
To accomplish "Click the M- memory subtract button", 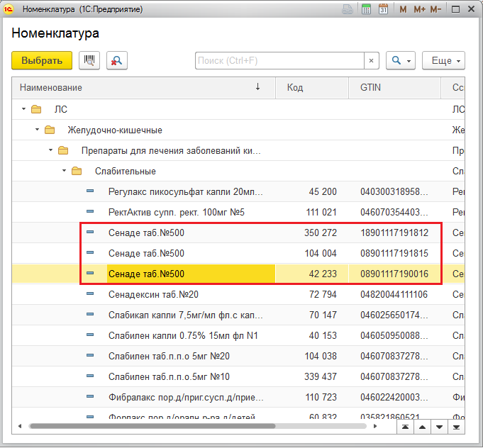I will tap(435, 9).
